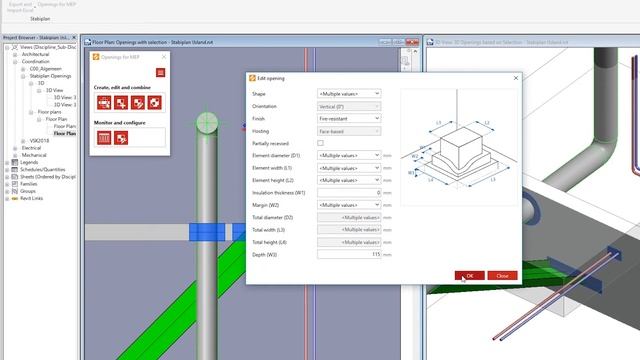Click the Openings for MEP panel logo icon
The width and height of the screenshot is (640, 360).
[x=96, y=57]
